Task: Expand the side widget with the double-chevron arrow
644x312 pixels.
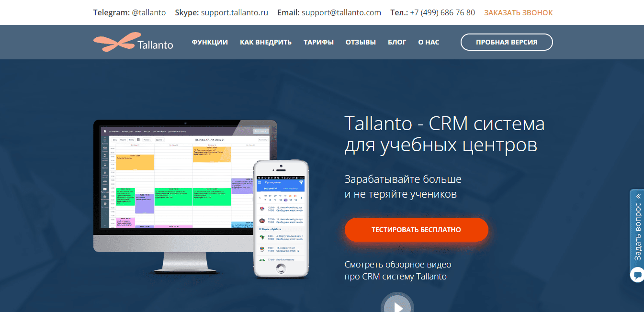Action: tap(638, 196)
